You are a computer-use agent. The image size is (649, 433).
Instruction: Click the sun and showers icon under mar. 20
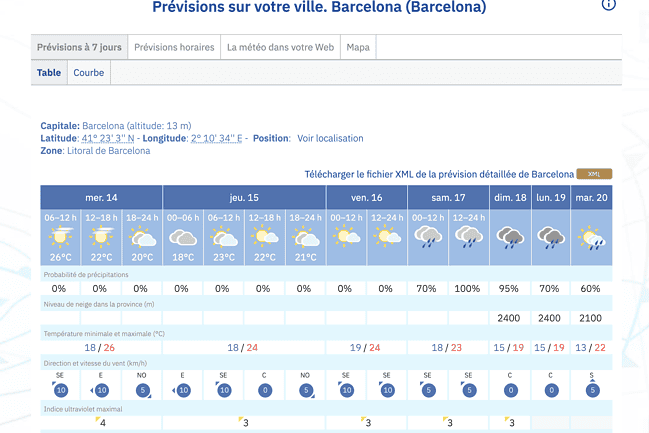591,238
